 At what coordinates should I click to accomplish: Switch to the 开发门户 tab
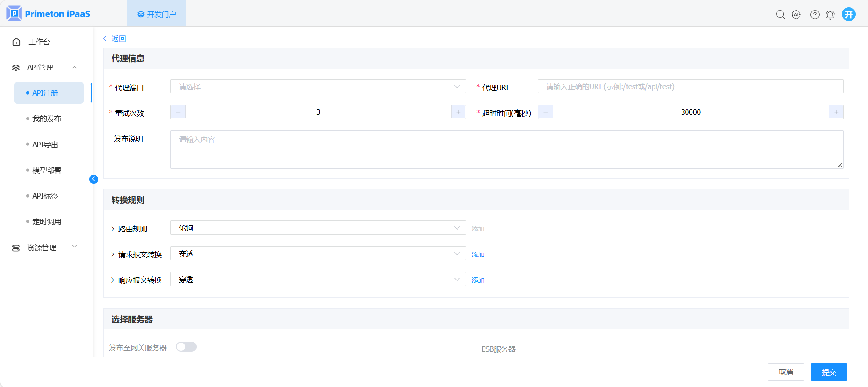pos(156,14)
